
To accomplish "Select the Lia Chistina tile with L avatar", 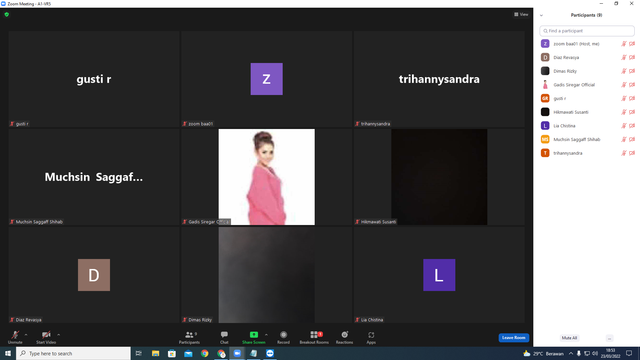I will pyautogui.click(x=439, y=275).
